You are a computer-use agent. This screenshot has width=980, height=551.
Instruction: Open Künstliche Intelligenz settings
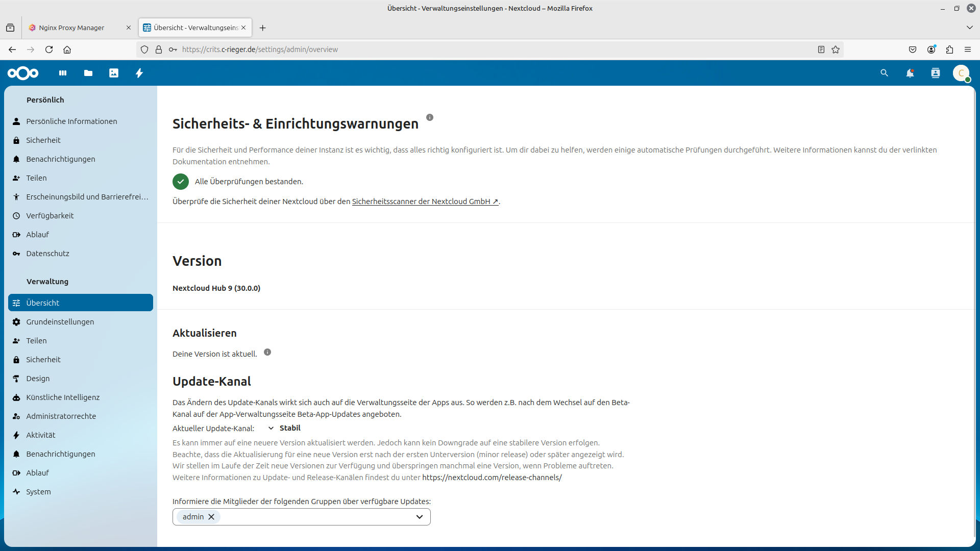(81, 397)
